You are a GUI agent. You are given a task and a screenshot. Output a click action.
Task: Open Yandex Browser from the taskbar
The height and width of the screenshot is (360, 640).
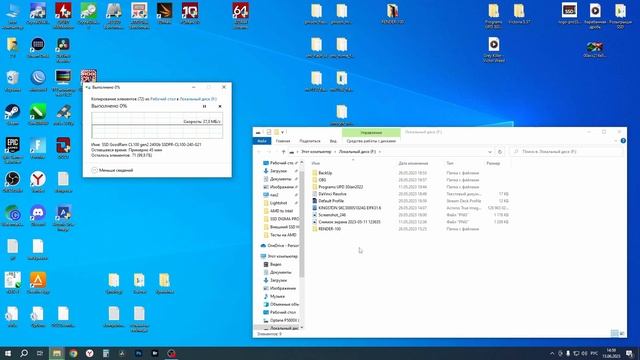(89, 353)
